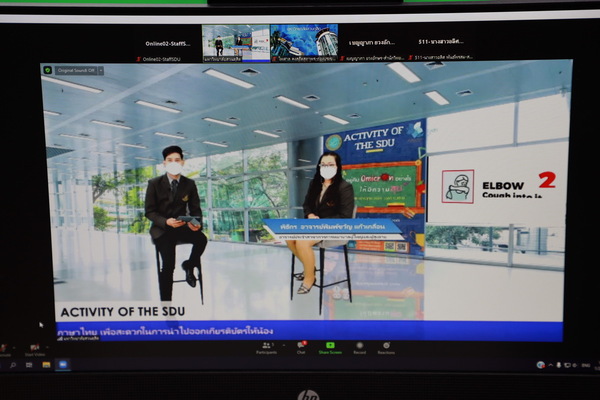600x400 pixels.
Task: Click the green encryption shield icon
Action: pyautogui.click(x=47, y=70)
